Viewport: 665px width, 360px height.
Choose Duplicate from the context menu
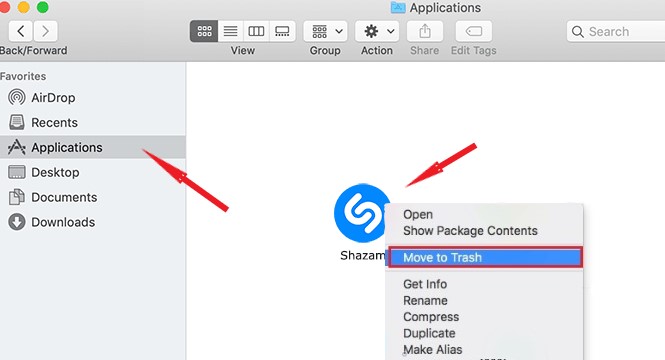pyautogui.click(x=484, y=333)
